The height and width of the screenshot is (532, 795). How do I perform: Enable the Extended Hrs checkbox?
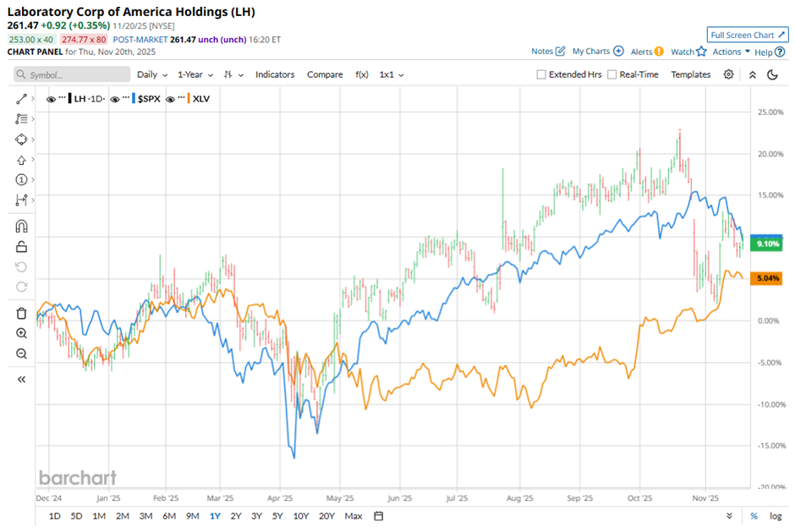pyautogui.click(x=541, y=74)
